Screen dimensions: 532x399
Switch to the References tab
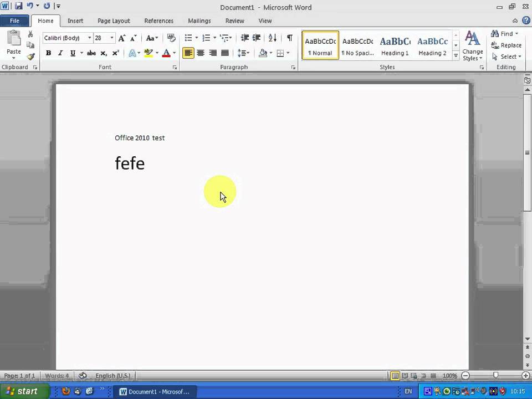159,21
